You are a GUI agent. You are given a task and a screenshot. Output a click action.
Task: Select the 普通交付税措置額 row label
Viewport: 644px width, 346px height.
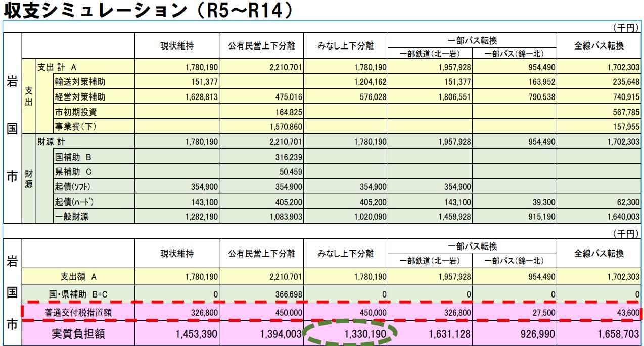point(78,313)
